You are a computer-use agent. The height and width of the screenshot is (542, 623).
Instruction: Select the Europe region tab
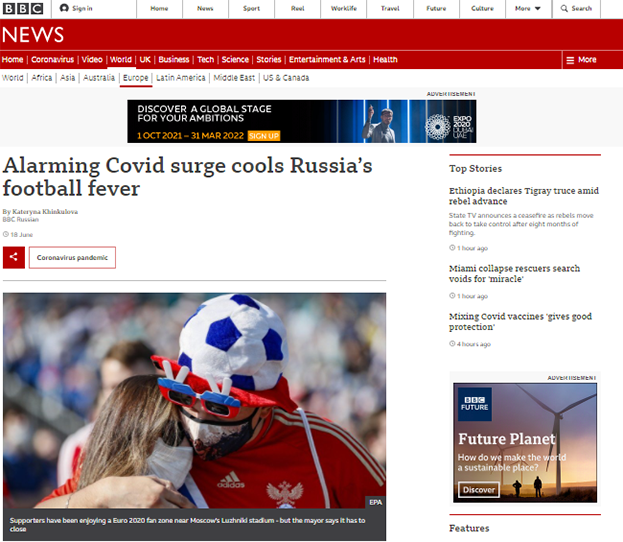[134, 78]
